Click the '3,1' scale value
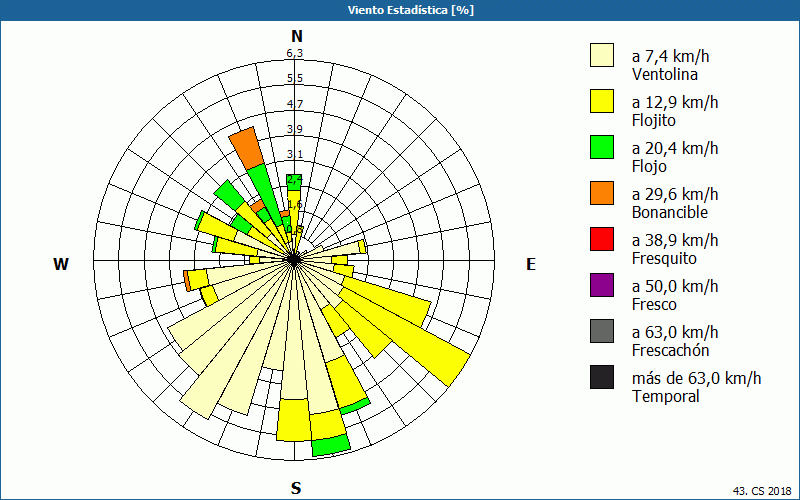 tap(295, 154)
